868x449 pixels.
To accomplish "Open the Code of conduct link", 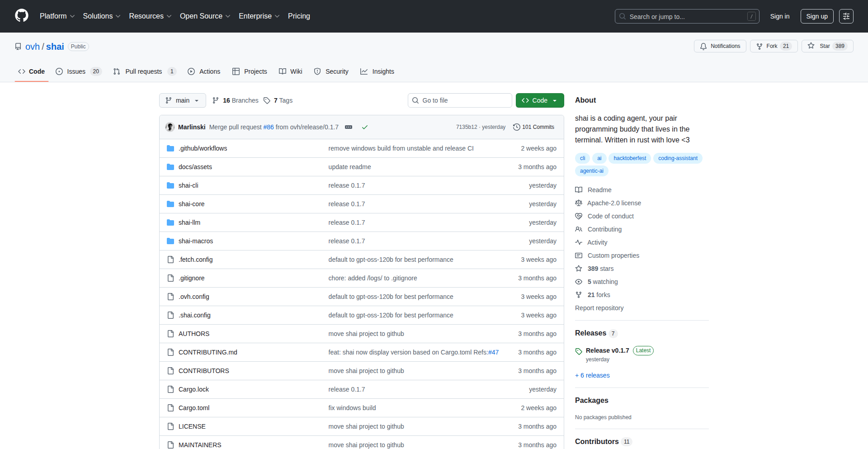I will point(604,216).
